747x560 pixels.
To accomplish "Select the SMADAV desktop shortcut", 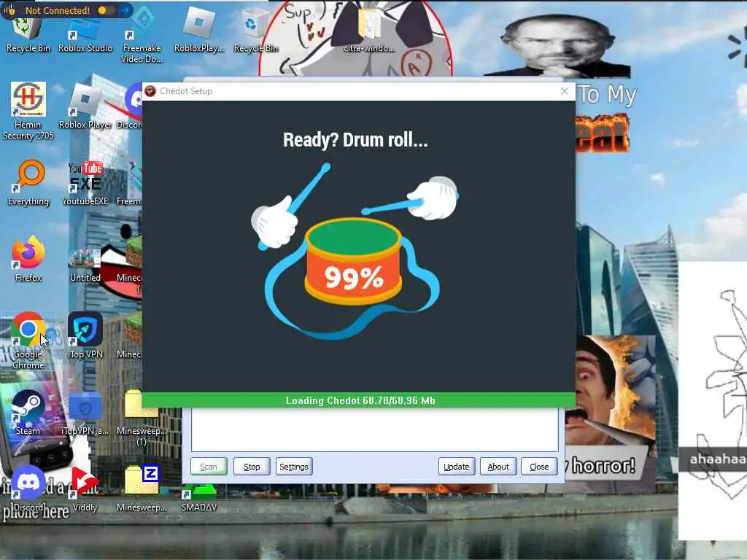I will tap(199, 497).
